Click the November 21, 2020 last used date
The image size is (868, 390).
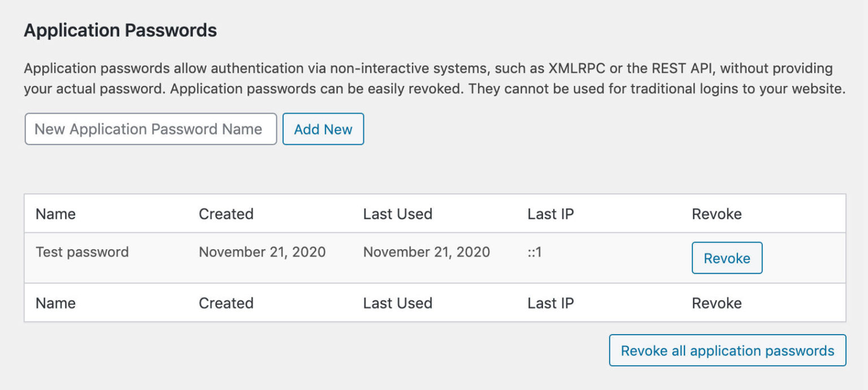tap(427, 252)
